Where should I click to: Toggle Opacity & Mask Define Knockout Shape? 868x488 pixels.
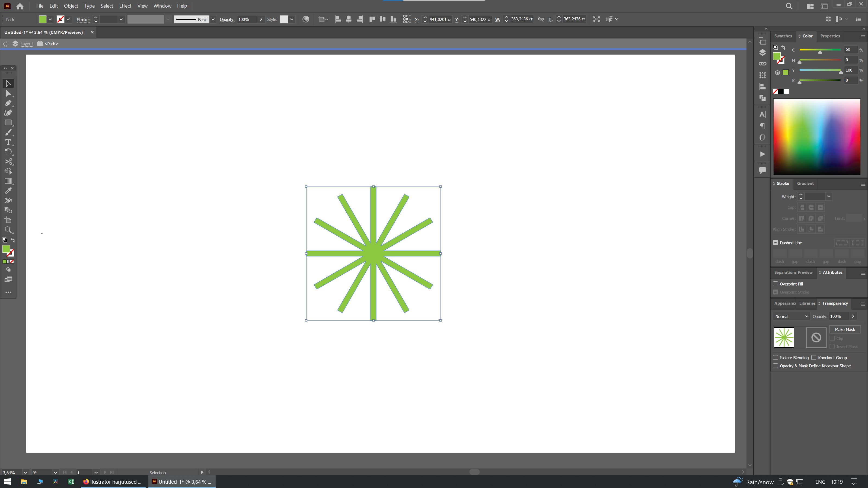point(775,366)
